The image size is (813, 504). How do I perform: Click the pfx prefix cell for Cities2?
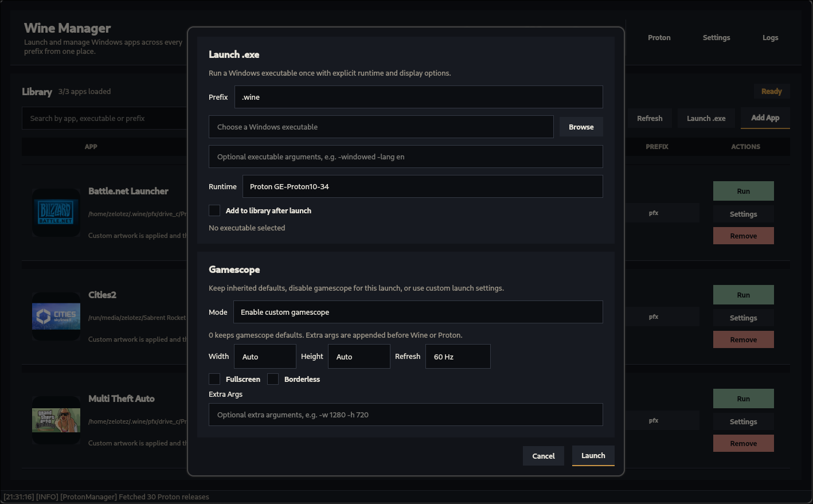(654, 317)
